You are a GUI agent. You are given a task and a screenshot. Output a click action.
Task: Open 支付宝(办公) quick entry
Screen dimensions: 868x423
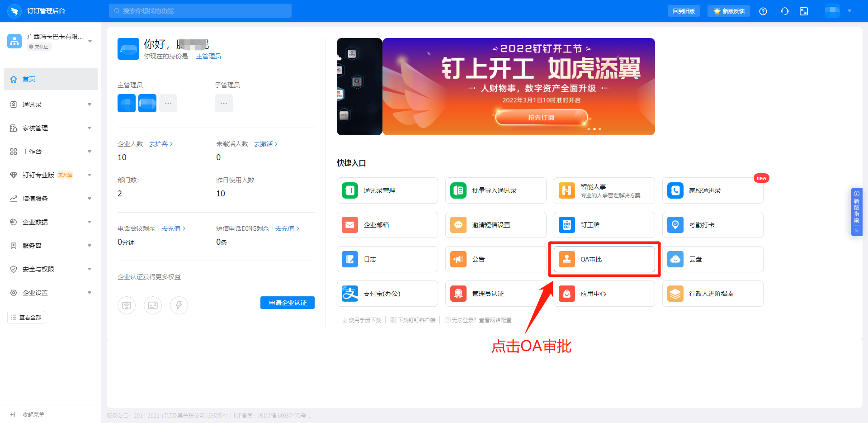[x=387, y=294]
